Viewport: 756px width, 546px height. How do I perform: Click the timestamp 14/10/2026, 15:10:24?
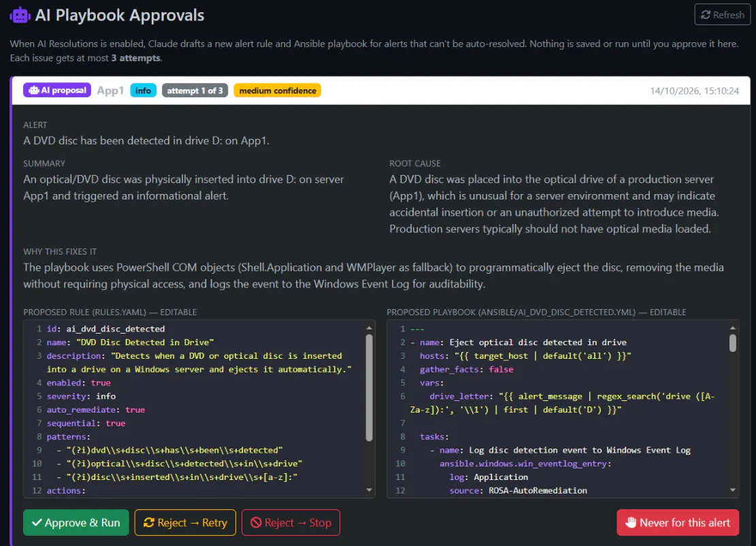tap(694, 91)
